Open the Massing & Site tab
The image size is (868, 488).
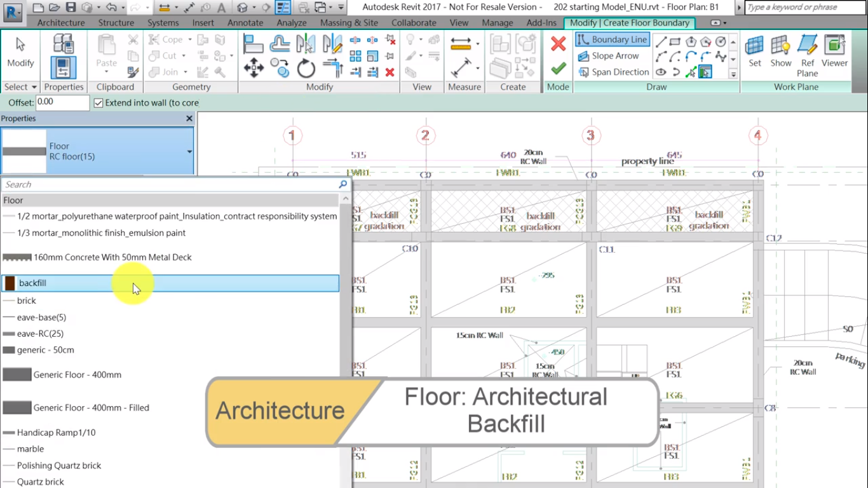(348, 23)
